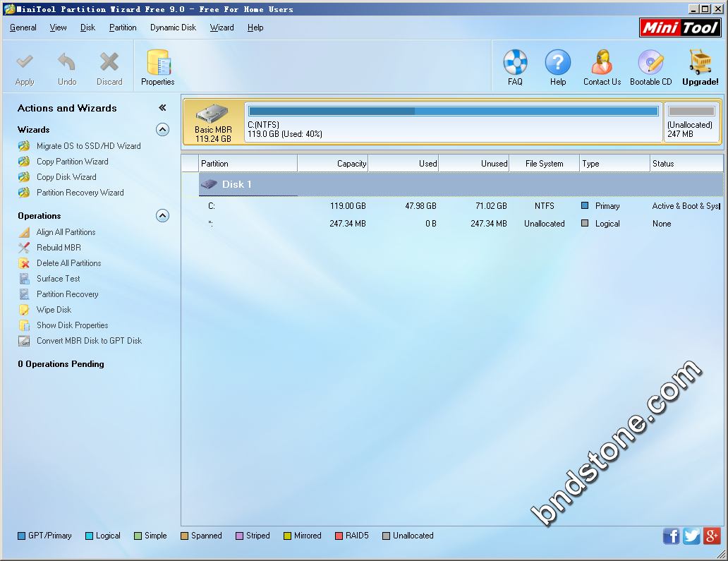728x561 pixels.
Task: Click the GPT/Primary legend swatch
Action: [x=21, y=536]
